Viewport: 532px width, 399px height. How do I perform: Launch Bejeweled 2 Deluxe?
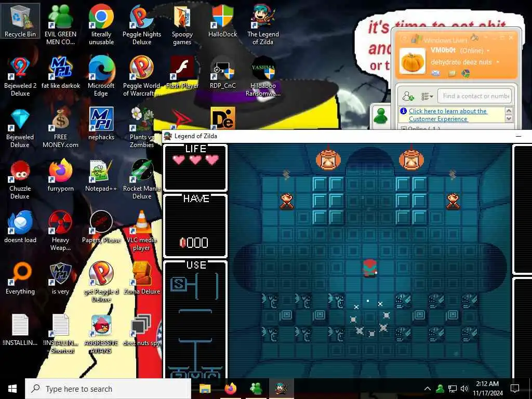(20, 76)
